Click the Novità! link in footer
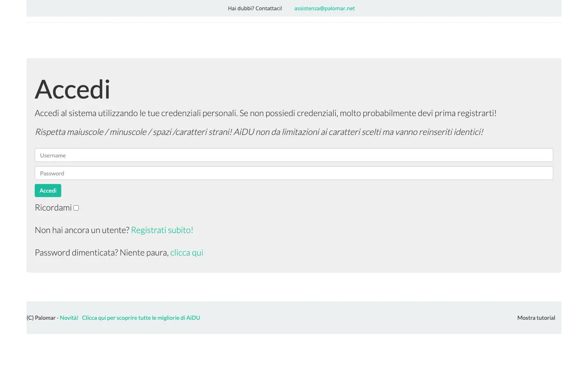Screen dimensions: 588x368 pos(69,318)
